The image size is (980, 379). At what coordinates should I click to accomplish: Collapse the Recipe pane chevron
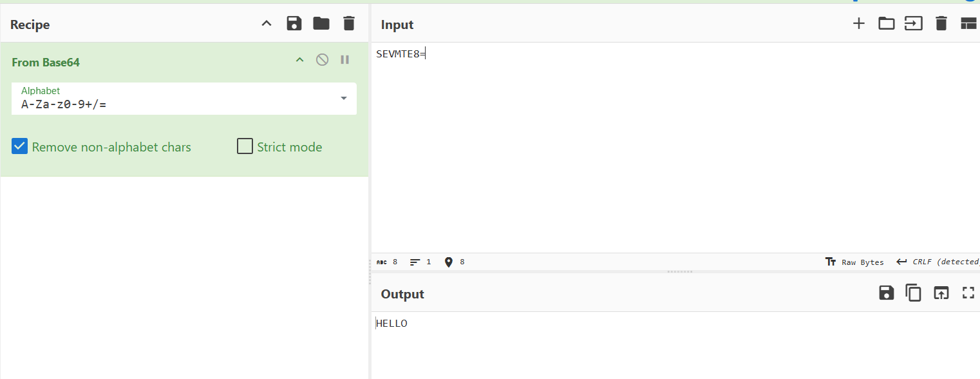267,24
